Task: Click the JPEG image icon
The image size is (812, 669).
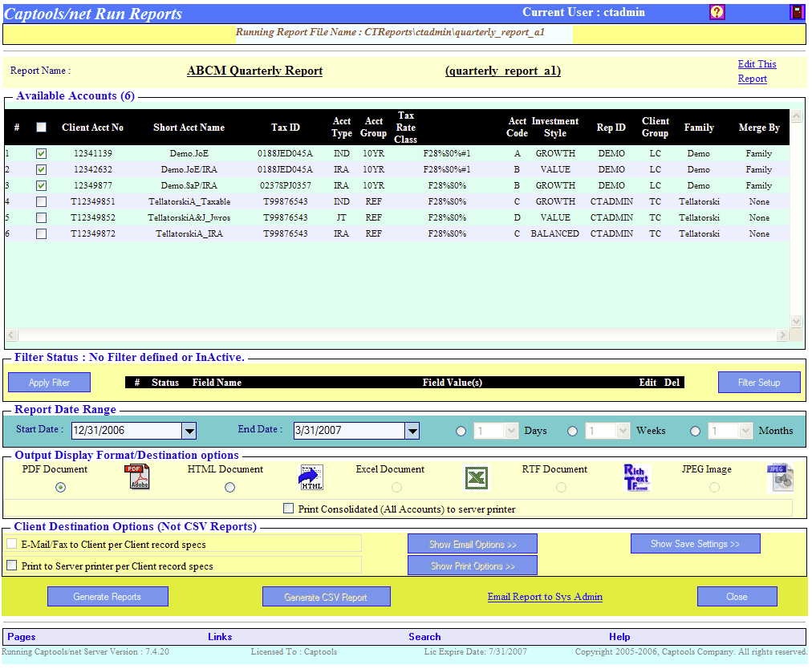Action: pyautogui.click(x=779, y=477)
